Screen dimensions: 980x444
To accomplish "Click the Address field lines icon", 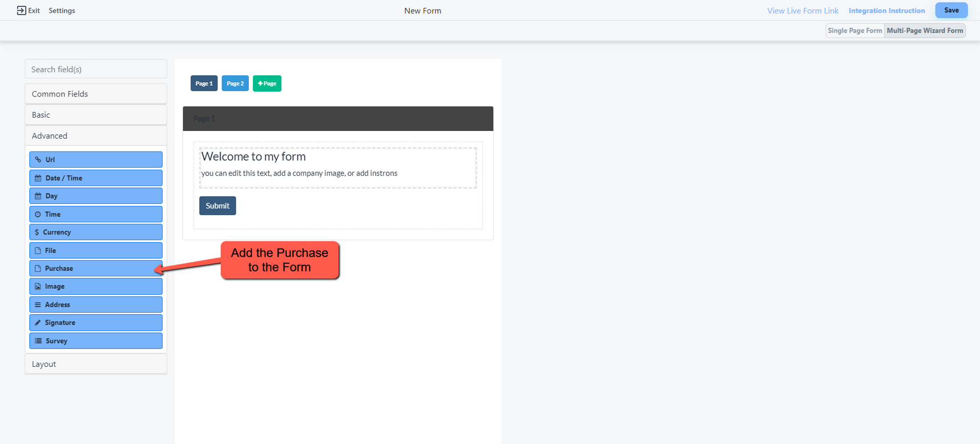I will [38, 305].
